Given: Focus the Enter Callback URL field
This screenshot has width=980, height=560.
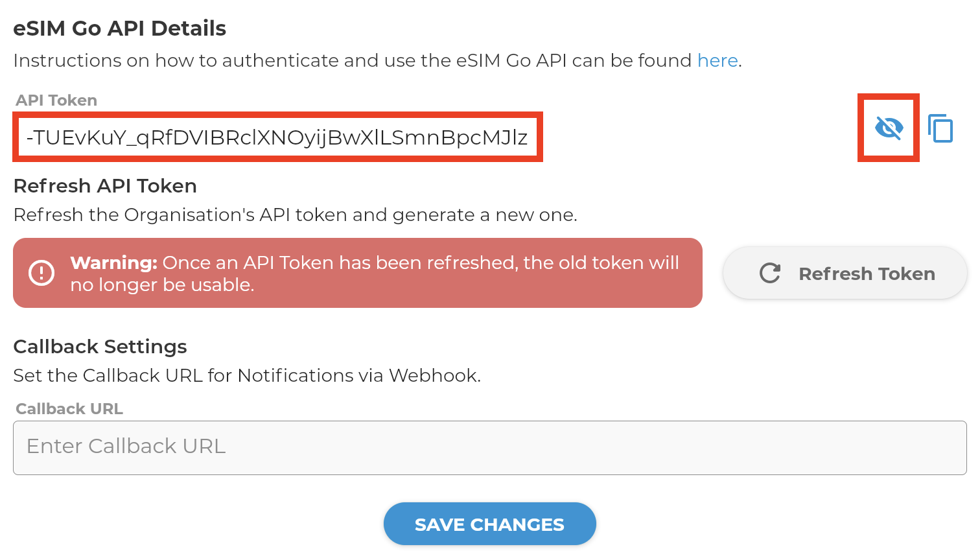Looking at the screenshot, I should click(x=489, y=447).
